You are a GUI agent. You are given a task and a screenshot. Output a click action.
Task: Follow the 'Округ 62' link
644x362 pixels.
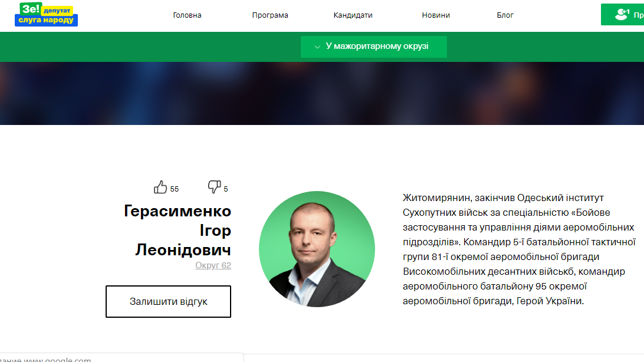click(213, 265)
